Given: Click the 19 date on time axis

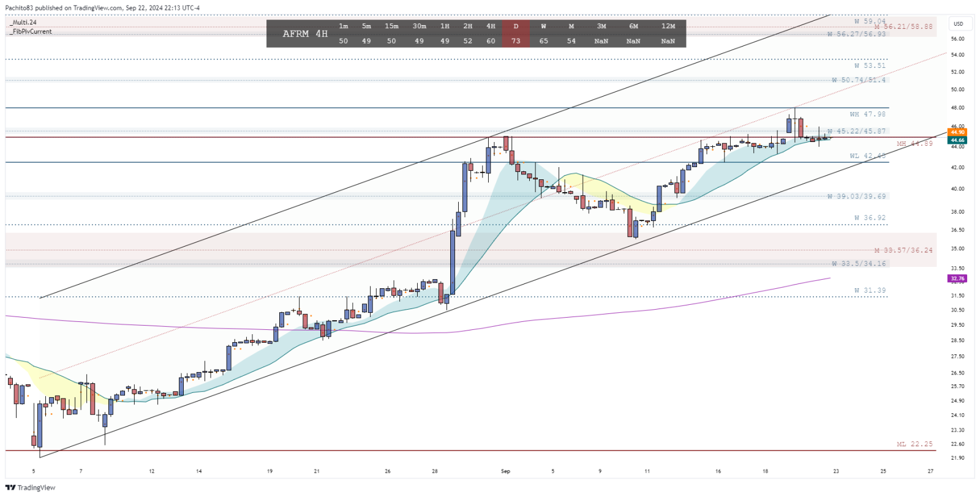Looking at the screenshot, I should coord(269,471).
